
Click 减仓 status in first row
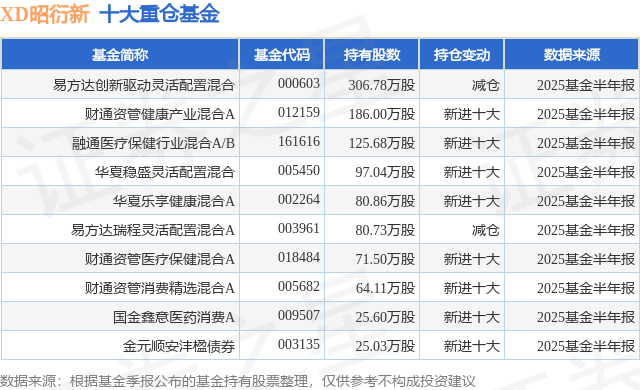tap(486, 85)
